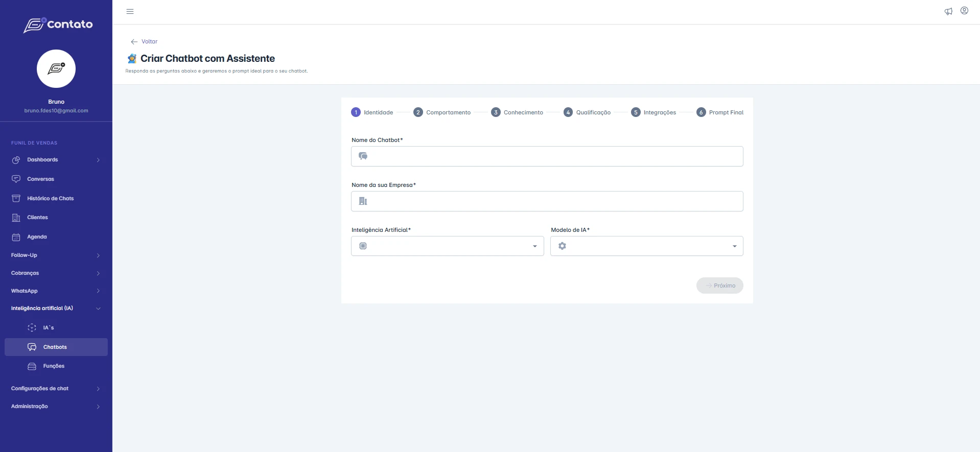Click the building icon in Nome da sua Empresa field

(363, 201)
